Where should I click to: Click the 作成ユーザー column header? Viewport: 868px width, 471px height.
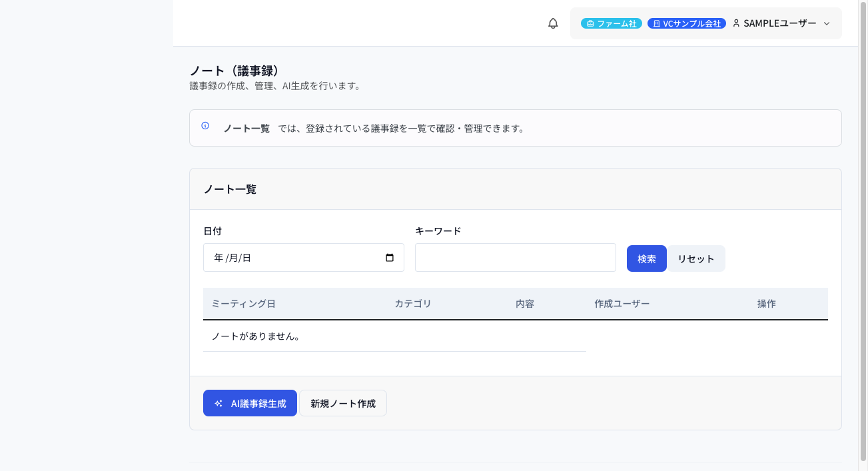(622, 303)
